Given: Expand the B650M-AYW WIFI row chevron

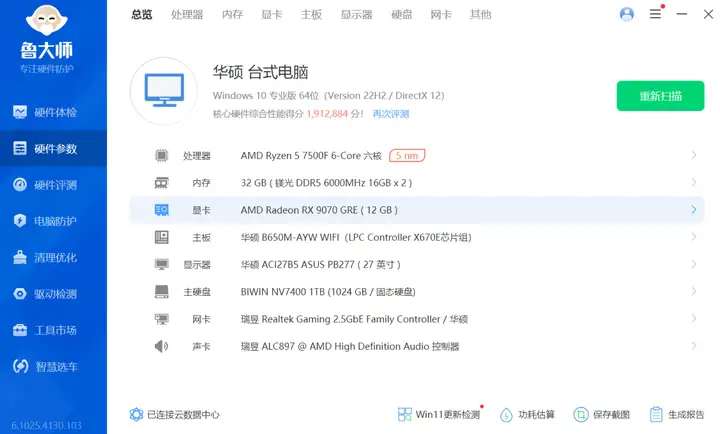Looking at the screenshot, I should click(694, 237).
